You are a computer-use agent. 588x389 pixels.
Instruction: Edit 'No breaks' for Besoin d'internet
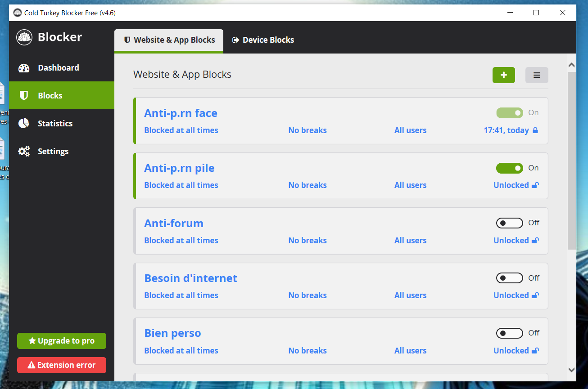pos(308,295)
